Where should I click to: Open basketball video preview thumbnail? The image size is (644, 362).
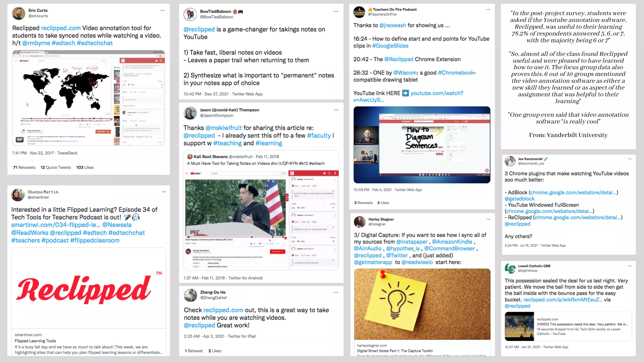pos(519,326)
